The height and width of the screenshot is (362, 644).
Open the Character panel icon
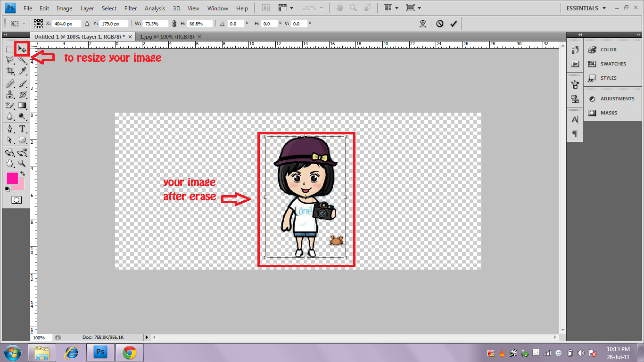[575, 120]
